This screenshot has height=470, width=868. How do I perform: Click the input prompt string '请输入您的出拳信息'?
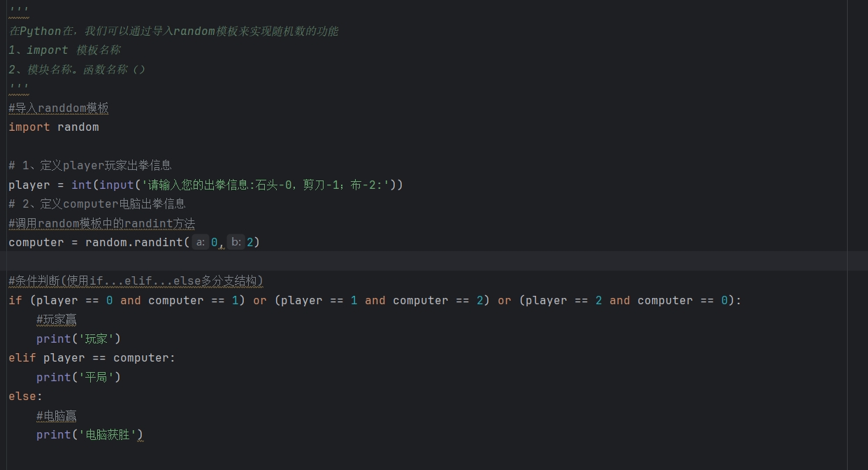click(198, 185)
